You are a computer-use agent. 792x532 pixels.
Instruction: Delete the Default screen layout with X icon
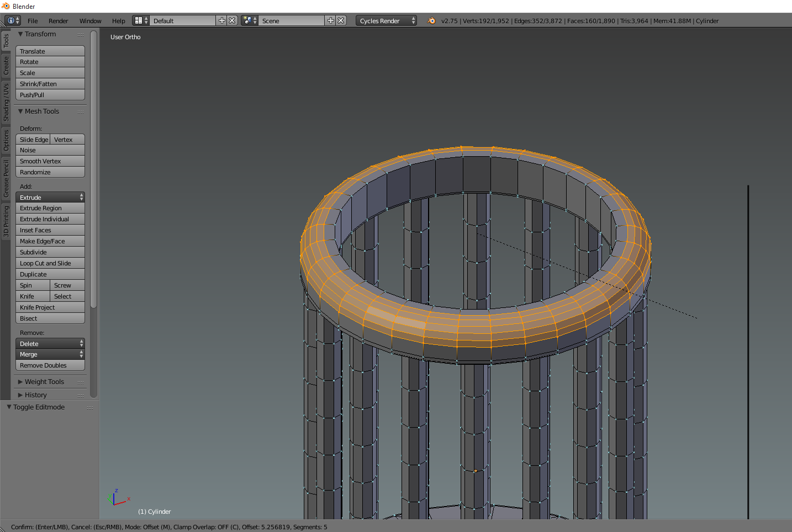pyautogui.click(x=232, y=20)
